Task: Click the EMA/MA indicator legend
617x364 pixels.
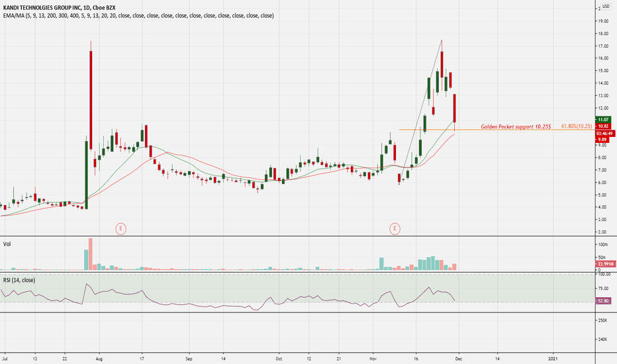Action: pyautogui.click(x=138, y=16)
